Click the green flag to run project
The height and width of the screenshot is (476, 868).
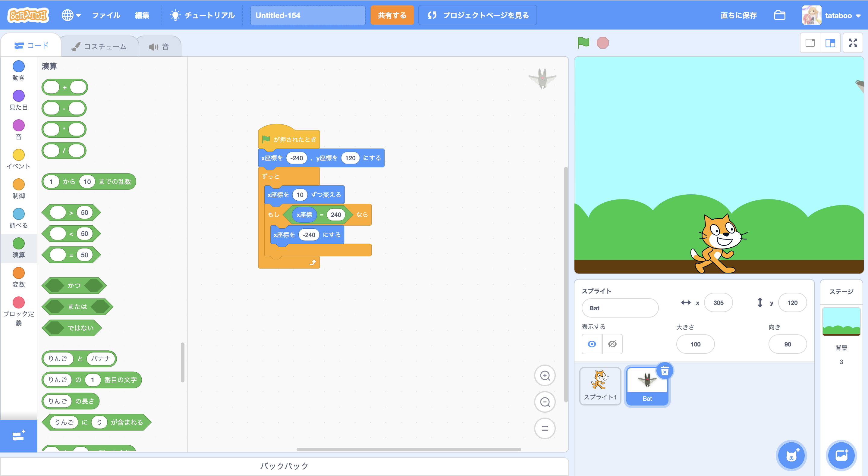click(x=583, y=43)
